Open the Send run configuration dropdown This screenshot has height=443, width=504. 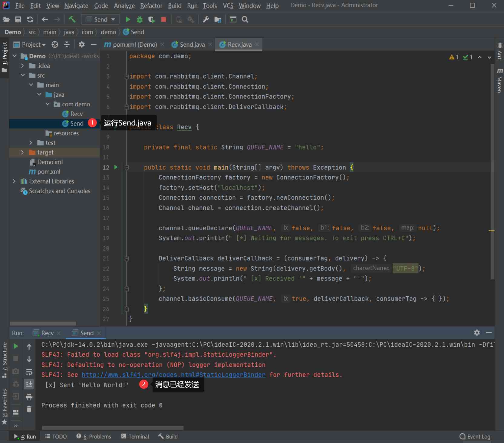pyautogui.click(x=100, y=20)
